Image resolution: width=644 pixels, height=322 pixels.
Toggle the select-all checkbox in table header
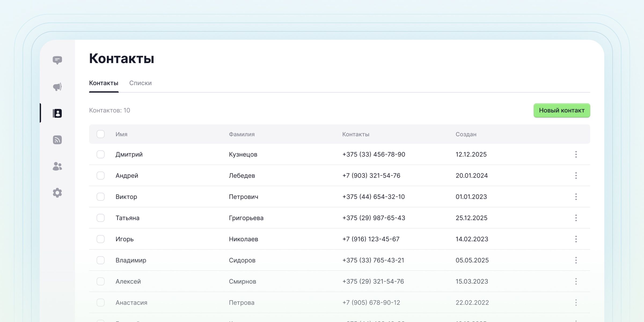click(101, 134)
